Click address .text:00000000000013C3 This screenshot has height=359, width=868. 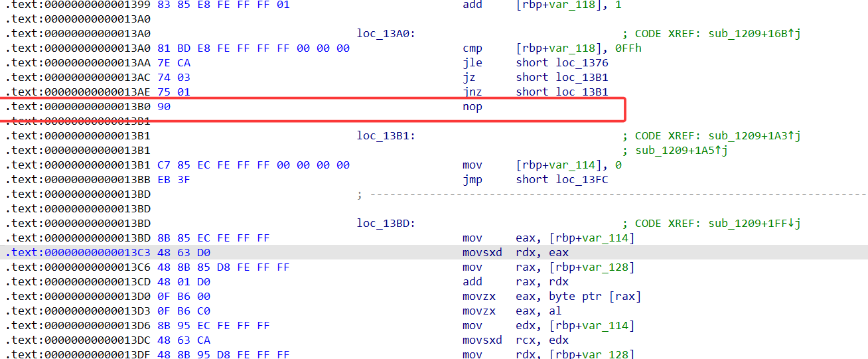pos(78,252)
